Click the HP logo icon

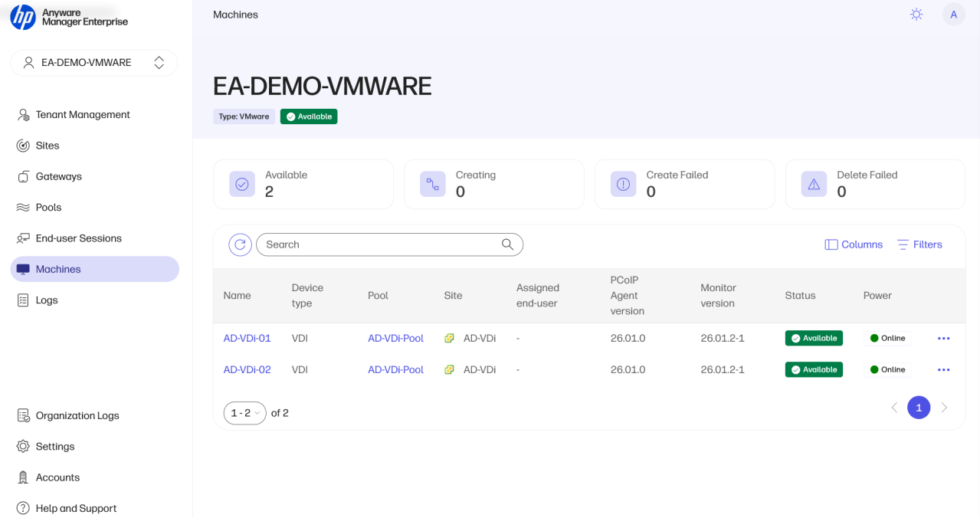click(x=23, y=17)
